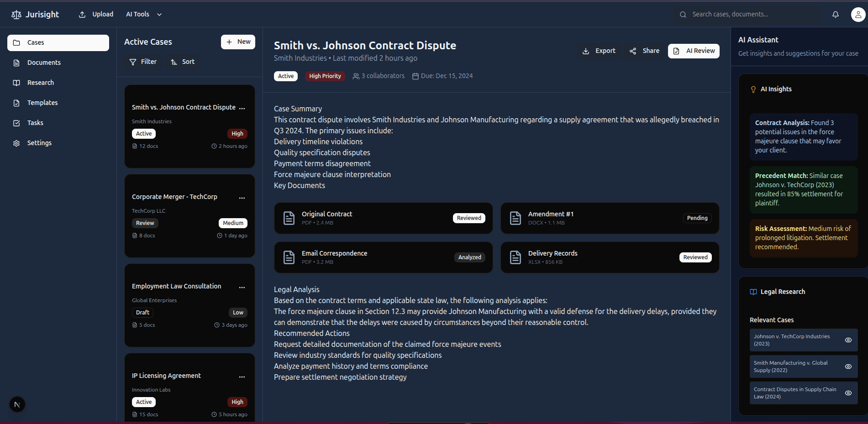
Task: Open the Tasks panel in the sidebar
Action: click(x=34, y=123)
